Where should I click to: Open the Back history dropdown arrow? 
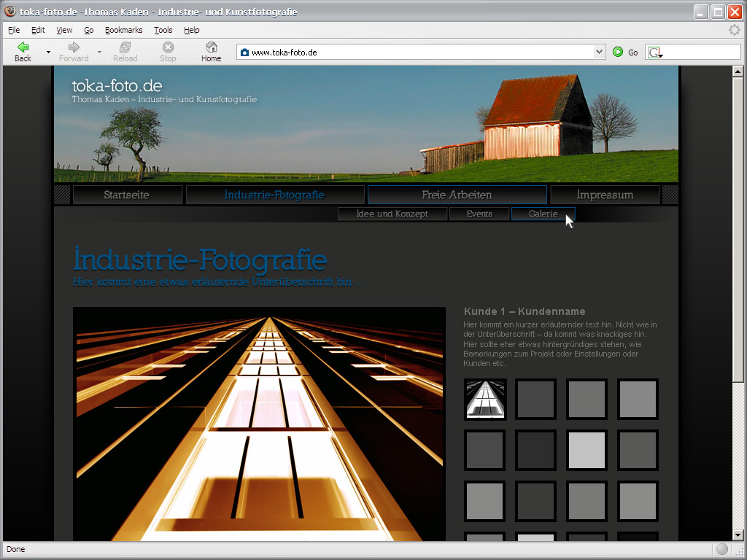[48, 52]
